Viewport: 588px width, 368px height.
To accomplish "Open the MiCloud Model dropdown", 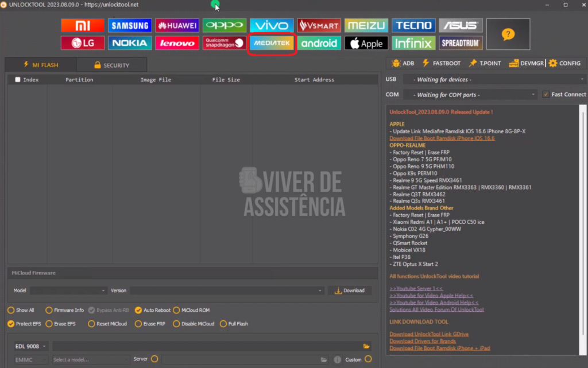I will 68,290.
